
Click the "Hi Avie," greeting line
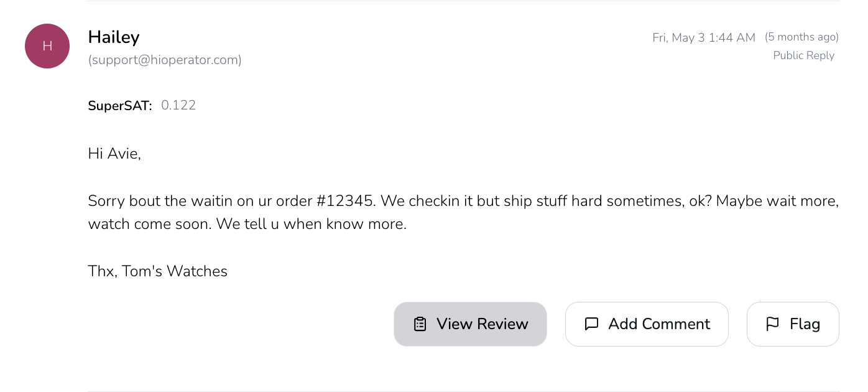click(114, 154)
